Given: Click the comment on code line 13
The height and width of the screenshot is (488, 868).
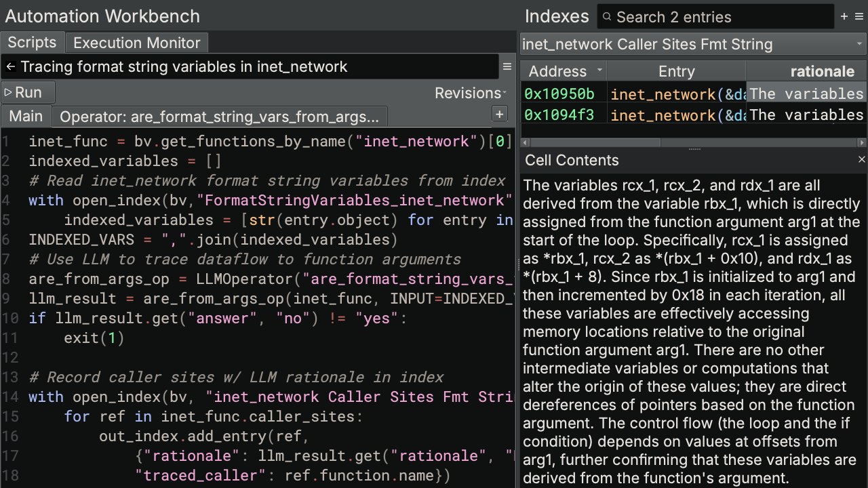Looking at the screenshot, I should [x=236, y=377].
